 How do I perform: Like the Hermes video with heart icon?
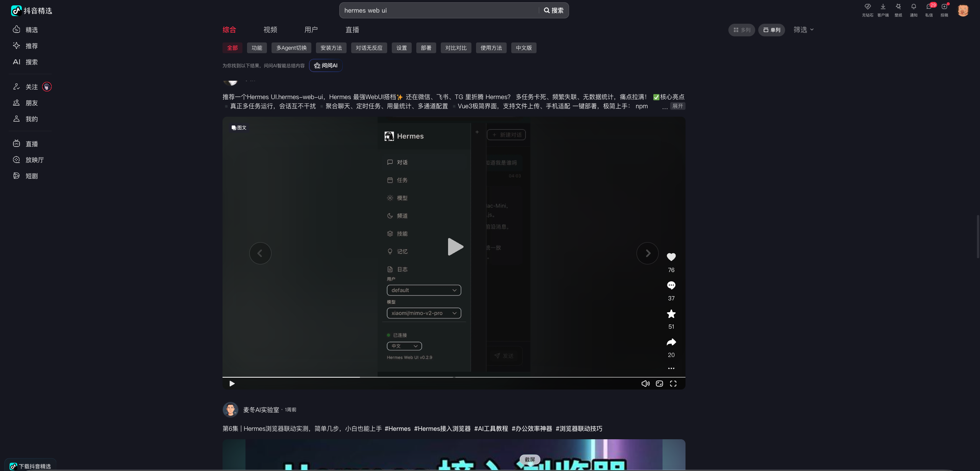(x=671, y=257)
